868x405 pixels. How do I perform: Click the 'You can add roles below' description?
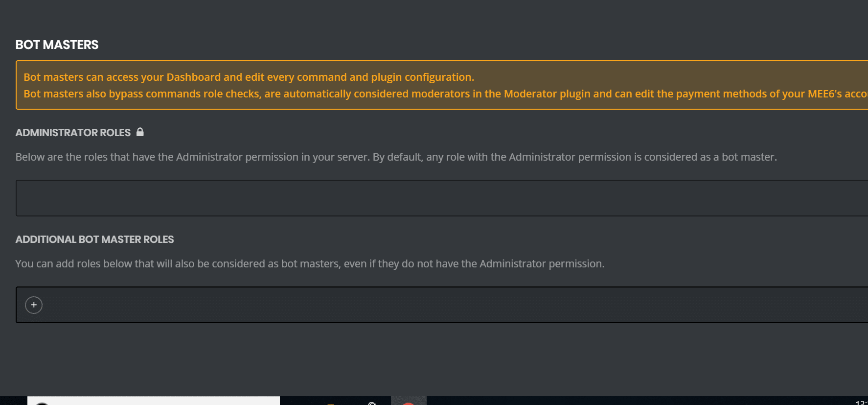click(310, 264)
